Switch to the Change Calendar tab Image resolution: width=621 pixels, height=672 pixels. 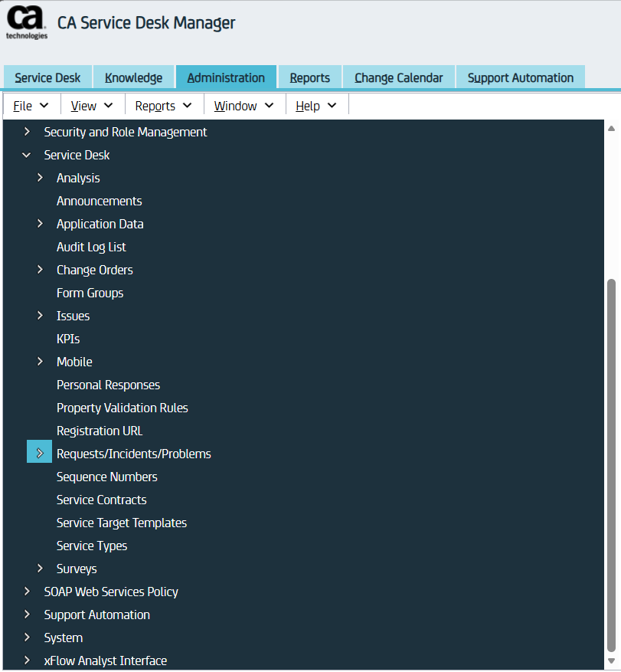[x=398, y=77]
